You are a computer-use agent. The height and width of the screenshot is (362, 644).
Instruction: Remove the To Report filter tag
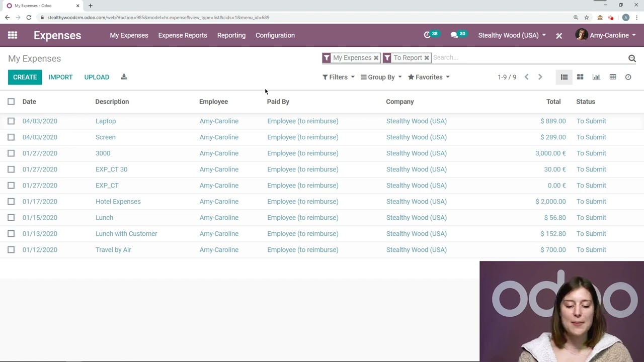point(426,58)
